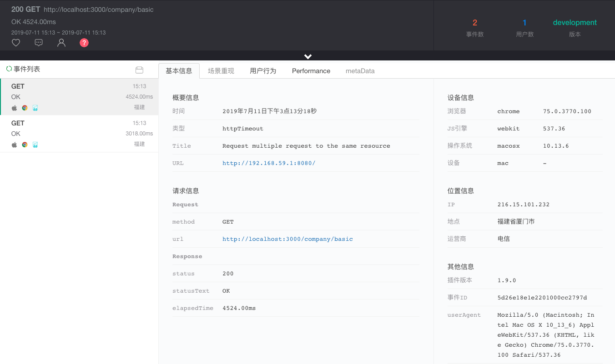Click the location value 福建省厦门市
Viewport: 615px width, 364px height.
pos(516,222)
